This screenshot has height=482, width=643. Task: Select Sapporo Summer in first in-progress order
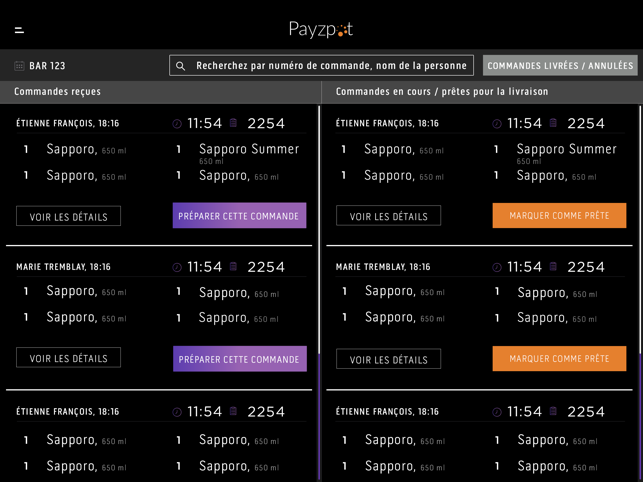(x=566, y=149)
